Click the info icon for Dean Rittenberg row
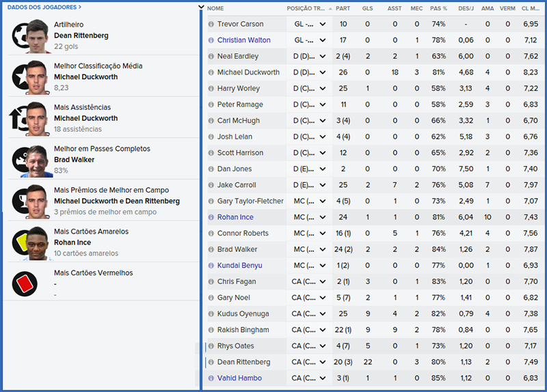This screenshot has width=547, height=392. [x=211, y=362]
